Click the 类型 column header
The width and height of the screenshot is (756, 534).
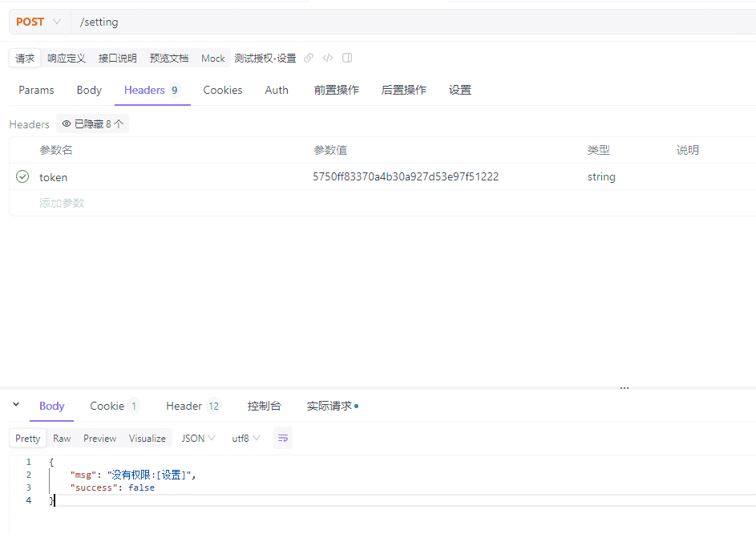598,150
